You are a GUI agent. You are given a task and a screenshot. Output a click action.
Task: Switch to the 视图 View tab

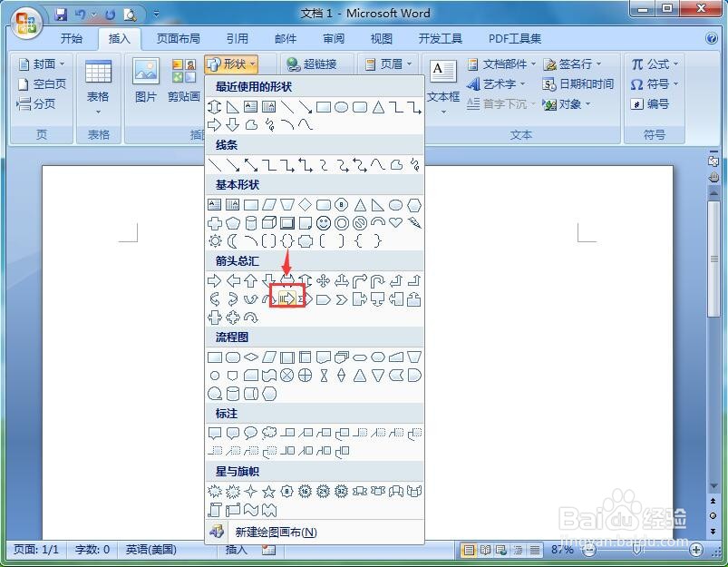382,39
